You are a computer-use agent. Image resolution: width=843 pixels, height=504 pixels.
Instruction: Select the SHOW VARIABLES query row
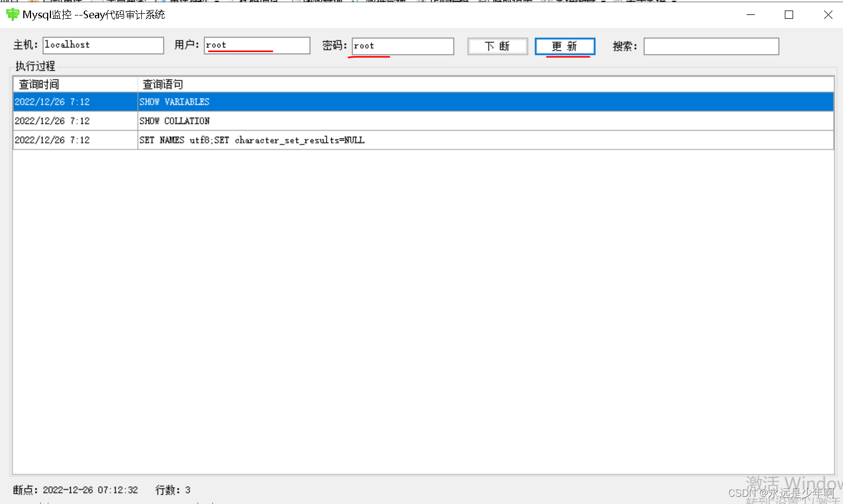tap(423, 102)
